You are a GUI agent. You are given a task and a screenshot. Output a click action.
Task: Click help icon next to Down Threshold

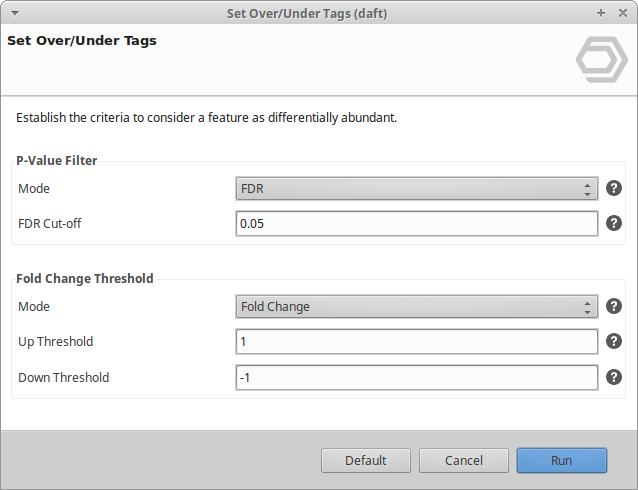click(614, 377)
